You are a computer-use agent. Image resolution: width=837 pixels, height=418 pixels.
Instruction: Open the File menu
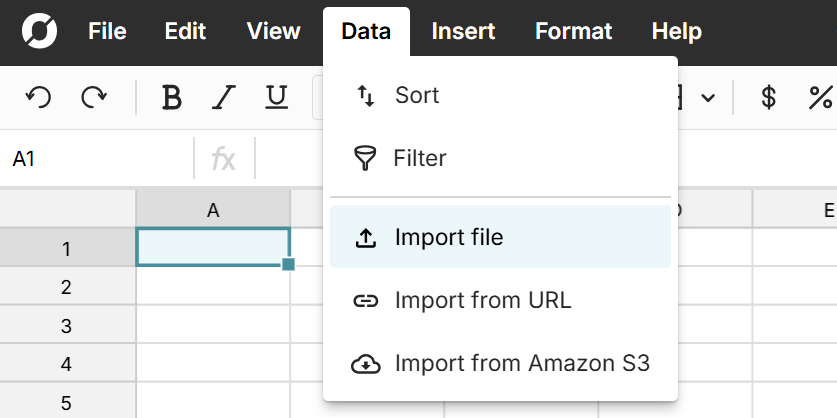(x=107, y=32)
